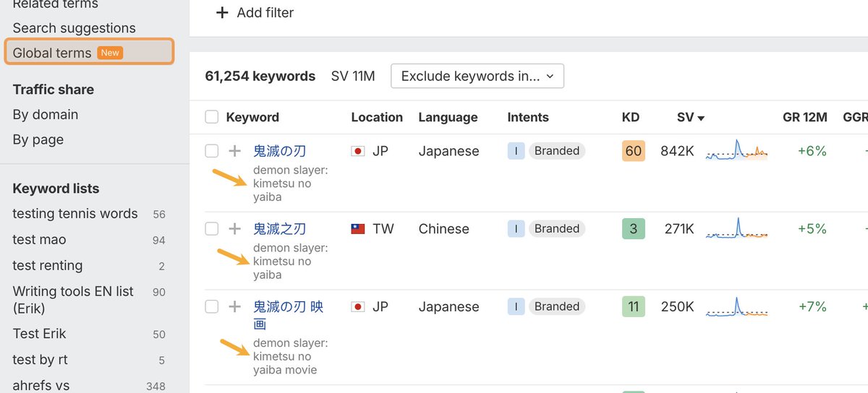Click the 250K search volume value

click(x=678, y=307)
